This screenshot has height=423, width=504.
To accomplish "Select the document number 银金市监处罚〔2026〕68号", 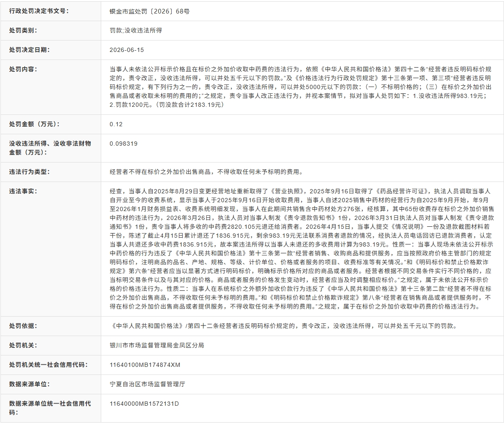I will pos(149,11).
